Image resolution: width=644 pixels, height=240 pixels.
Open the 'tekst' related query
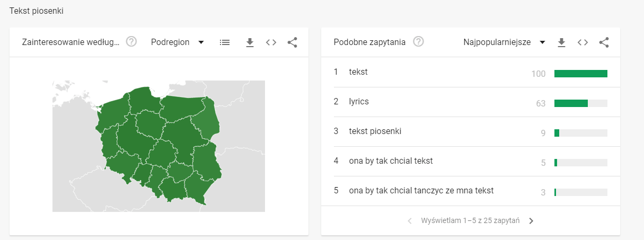coord(358,72)
